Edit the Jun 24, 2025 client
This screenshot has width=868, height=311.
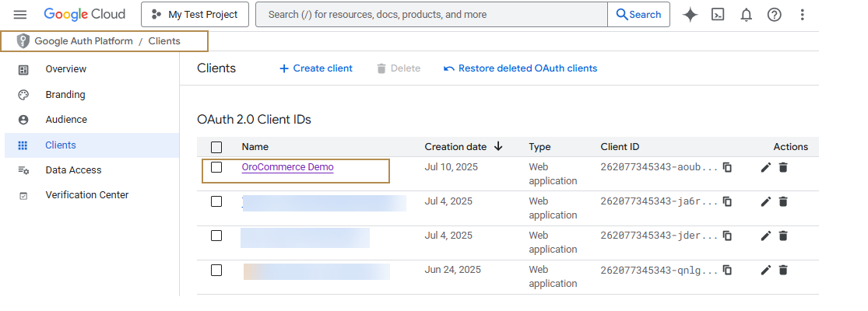765,270
